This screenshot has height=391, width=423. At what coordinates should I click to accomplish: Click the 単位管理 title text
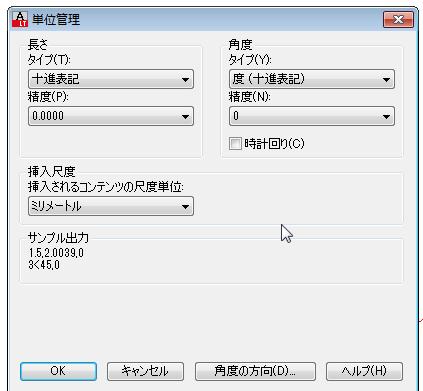(56, 19)
